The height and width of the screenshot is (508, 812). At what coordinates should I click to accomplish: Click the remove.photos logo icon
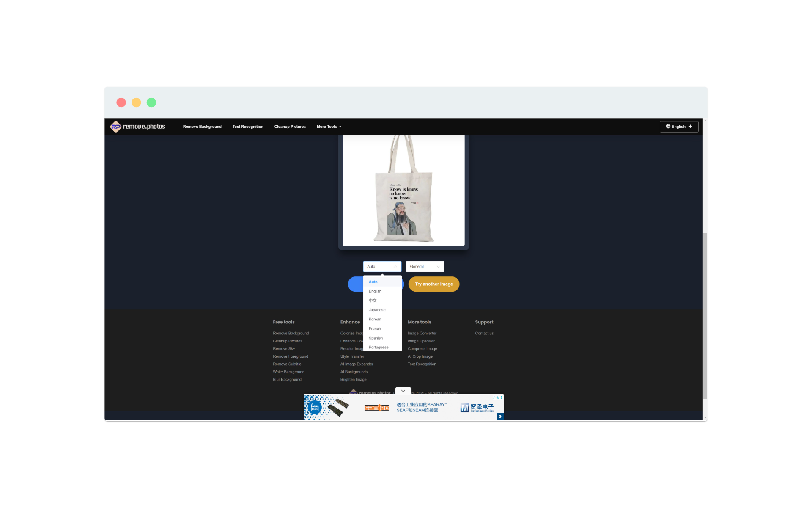pos(115,127)
